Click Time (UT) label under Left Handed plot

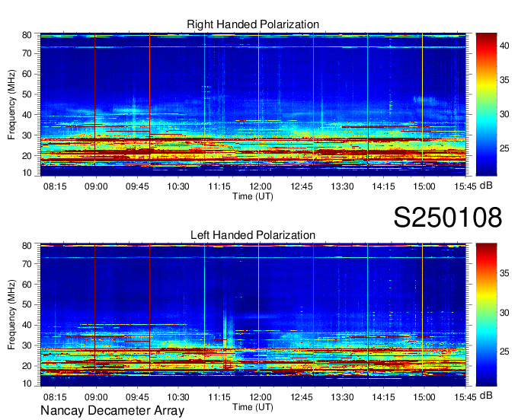(x=253, y=407)
